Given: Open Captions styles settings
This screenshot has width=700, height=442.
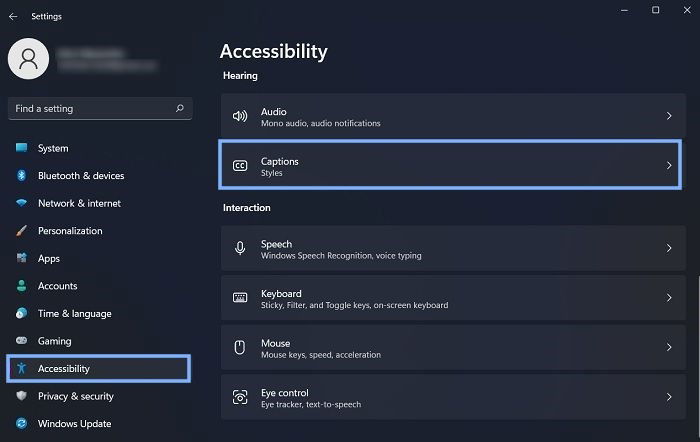Looking at the screenshot, I should tap(450, 165).
